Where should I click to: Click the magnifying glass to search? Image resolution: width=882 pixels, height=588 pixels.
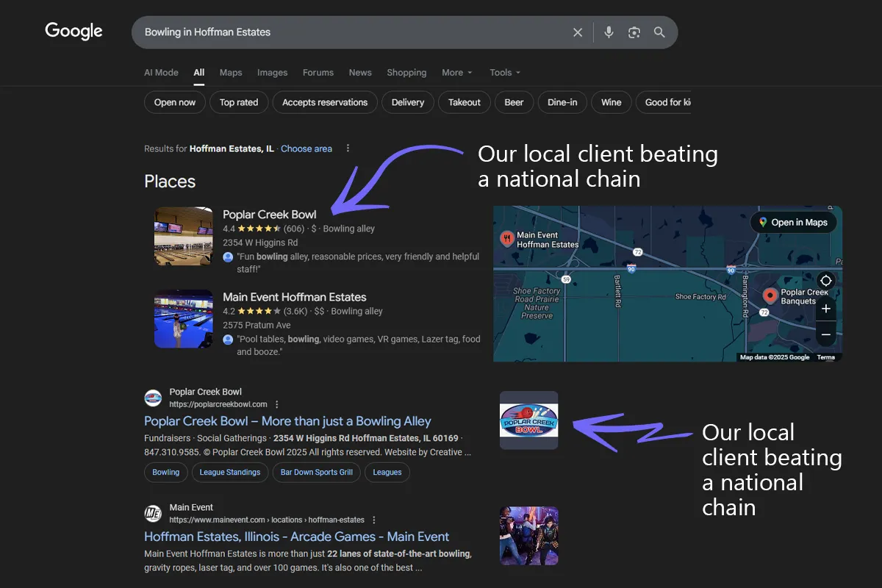[x=659, y=32]
